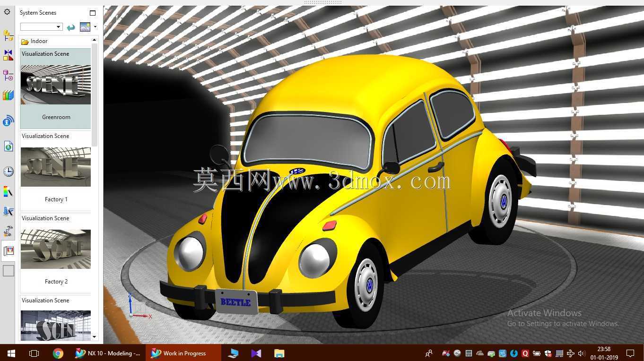Select the Factory 1 scene thumbnail
This screenshot has width=644, height=361.
[x=55, y=167]
